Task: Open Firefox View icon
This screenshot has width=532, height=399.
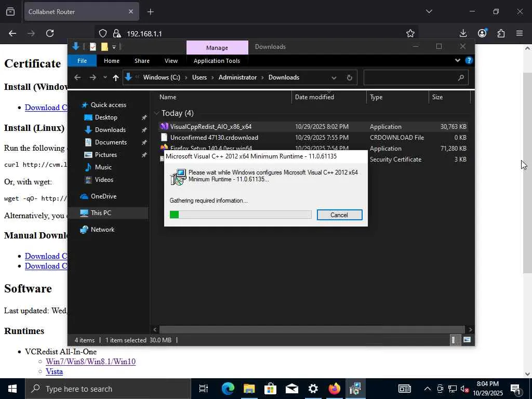Action: click(x=10, y=11)
